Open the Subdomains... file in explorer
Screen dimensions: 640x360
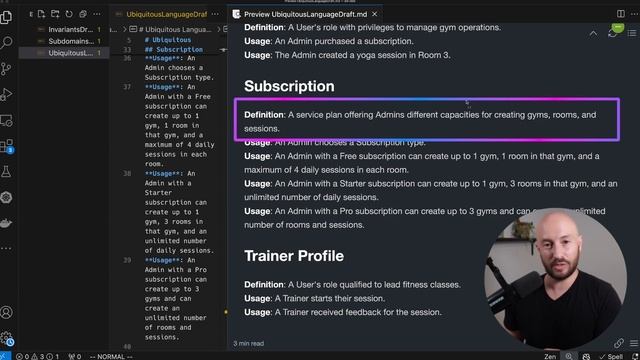pyautogui.click(x=71, y=41)
